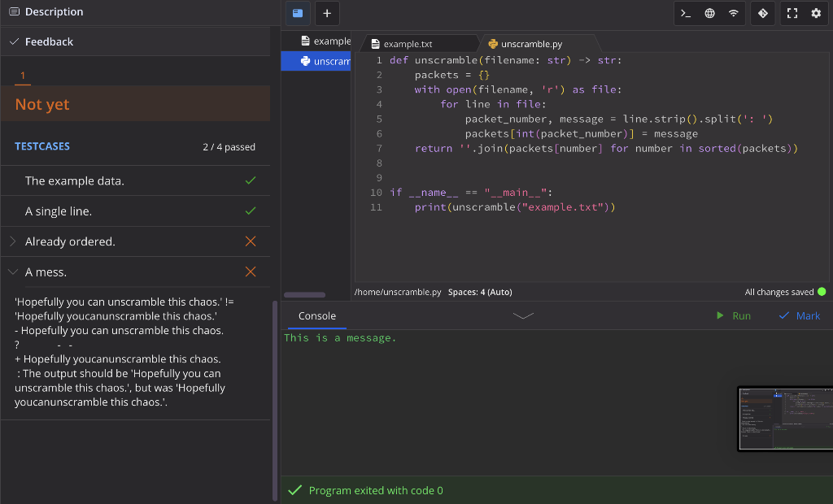This screenshot has height=504, width=833.
Task: Enter fullscreen mode with expand icon
Action: click(793, 13)
